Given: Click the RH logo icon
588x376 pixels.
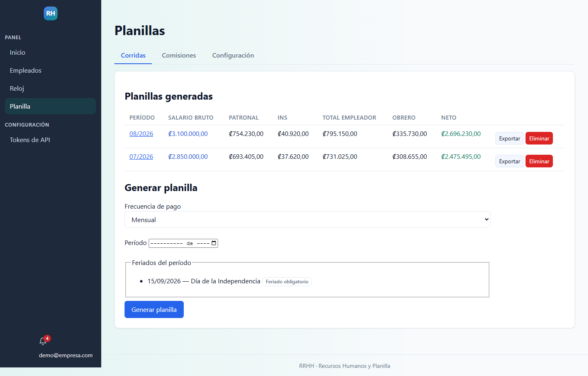Looking at the screenshot, I should tap(51, 13).
